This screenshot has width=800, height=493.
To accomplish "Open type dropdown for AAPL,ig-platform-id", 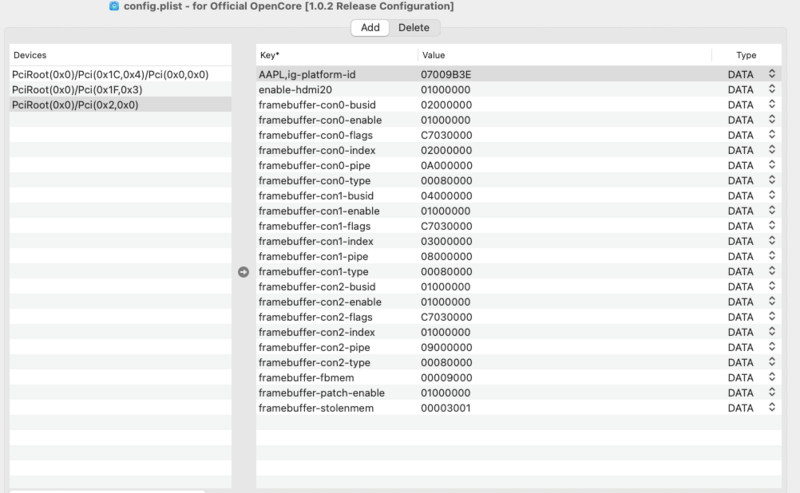I will 772,74.
